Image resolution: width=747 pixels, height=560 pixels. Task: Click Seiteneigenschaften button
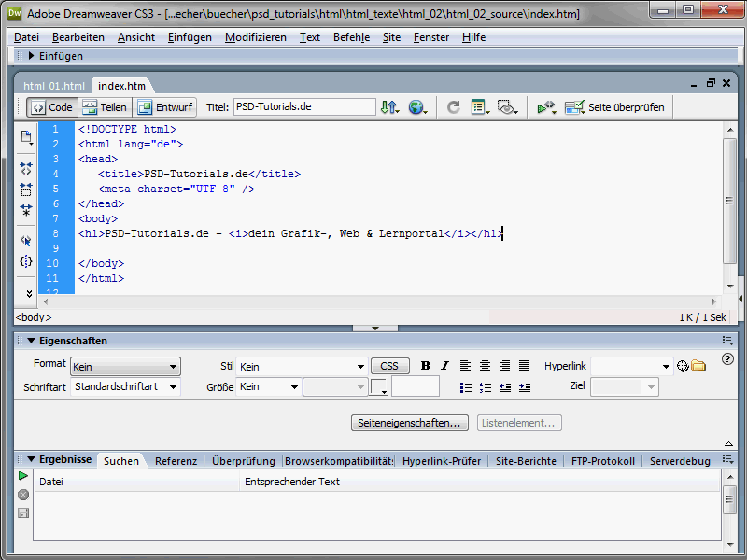tap(410, 423)
